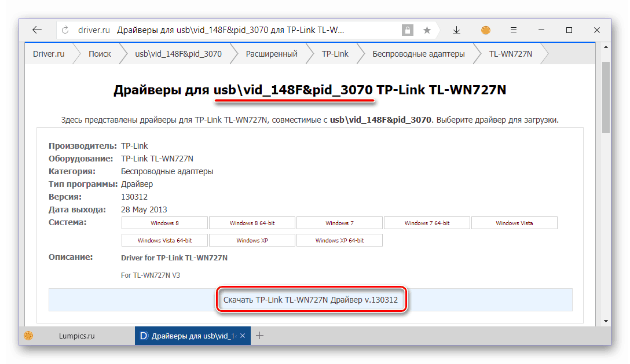Click the page scrollbar thumb
Screen dimensions: 630x364
pos(606,97)
